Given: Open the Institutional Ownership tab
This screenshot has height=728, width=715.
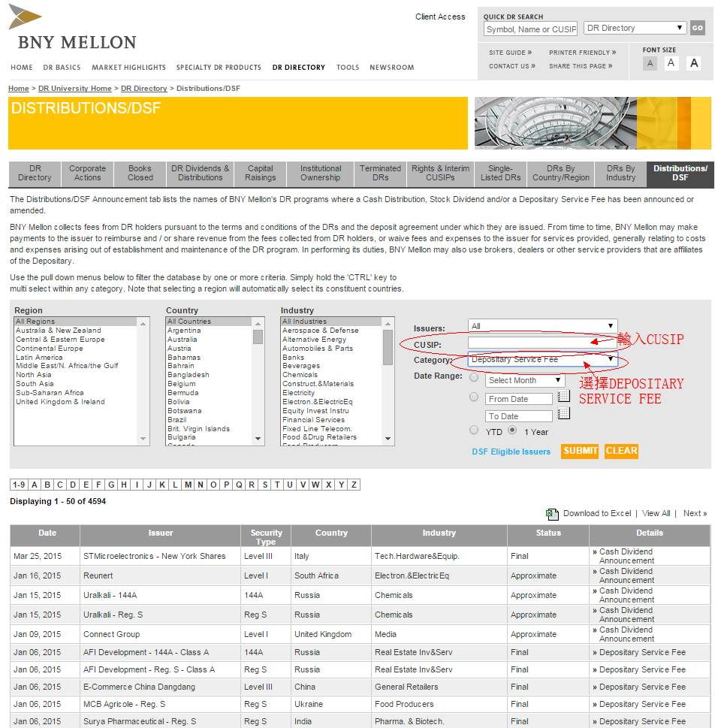Looking at the screenshot, I should click(321, 174).
